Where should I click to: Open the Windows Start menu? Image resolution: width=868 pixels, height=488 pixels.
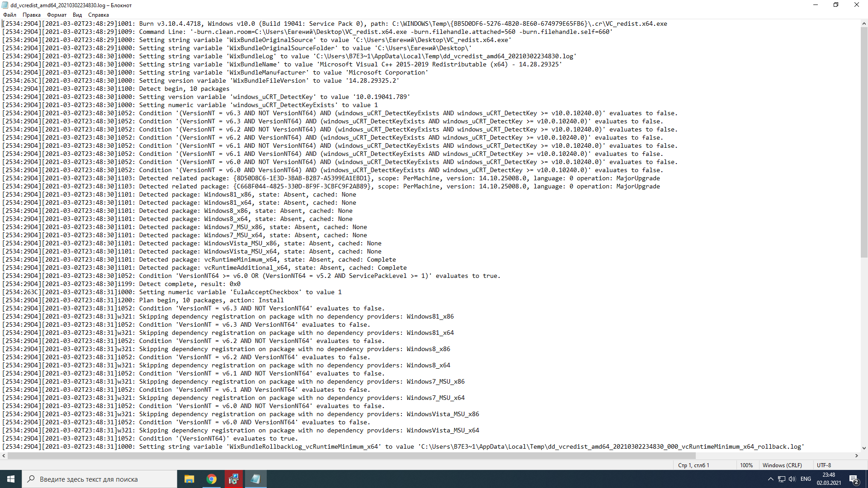[x=11, y=479]
